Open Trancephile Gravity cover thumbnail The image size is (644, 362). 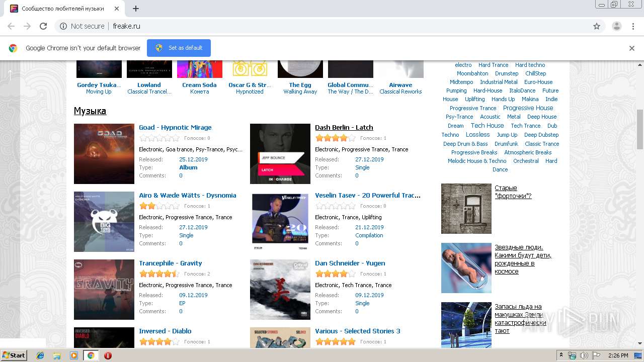coord(104,290)
